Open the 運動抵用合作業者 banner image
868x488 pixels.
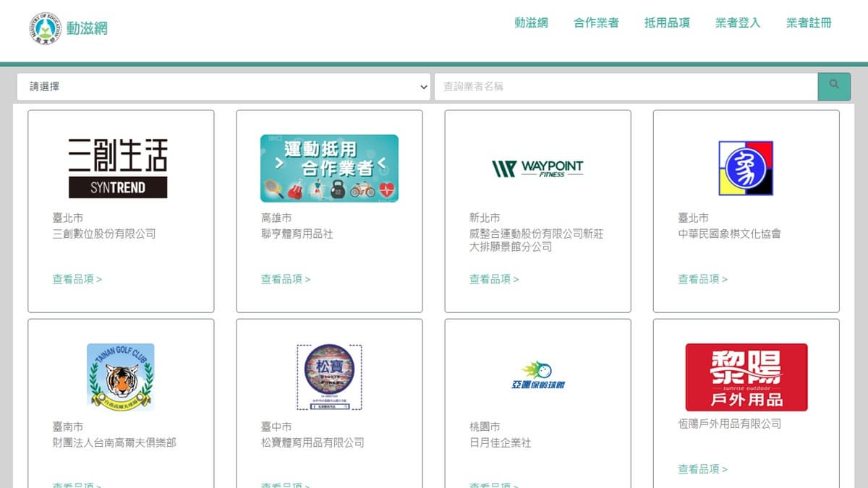[329, 168]
